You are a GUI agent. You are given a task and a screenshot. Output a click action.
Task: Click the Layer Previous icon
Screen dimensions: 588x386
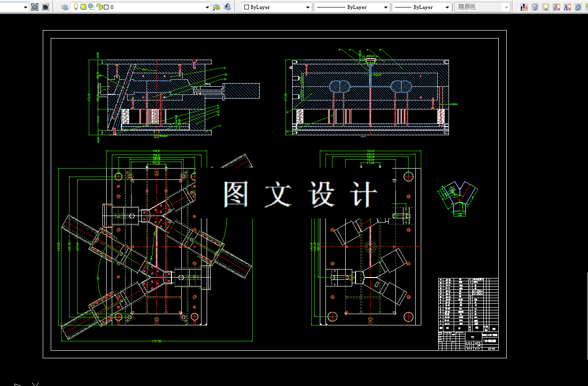pos(227,7)
